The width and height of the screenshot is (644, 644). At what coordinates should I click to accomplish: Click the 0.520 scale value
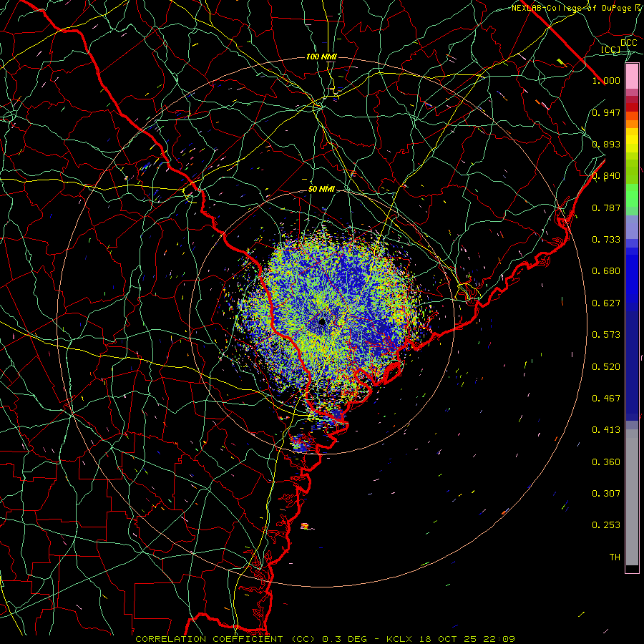(606, 367)
